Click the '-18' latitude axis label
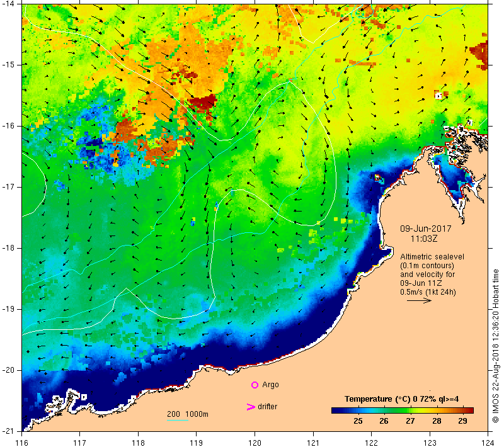 coord(8,248)
